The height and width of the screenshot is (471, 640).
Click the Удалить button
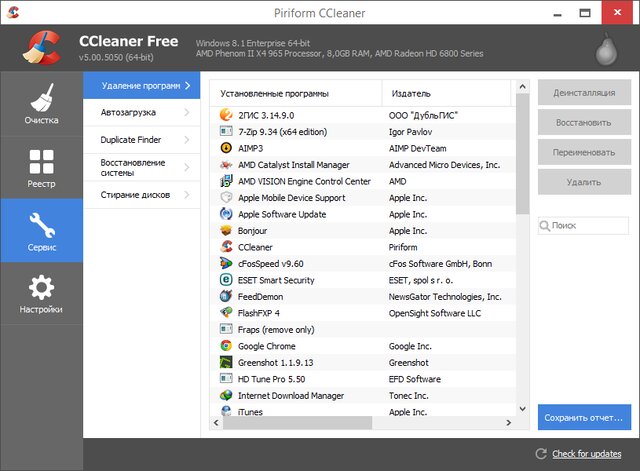pyautogui.click(x=584, y=182)
